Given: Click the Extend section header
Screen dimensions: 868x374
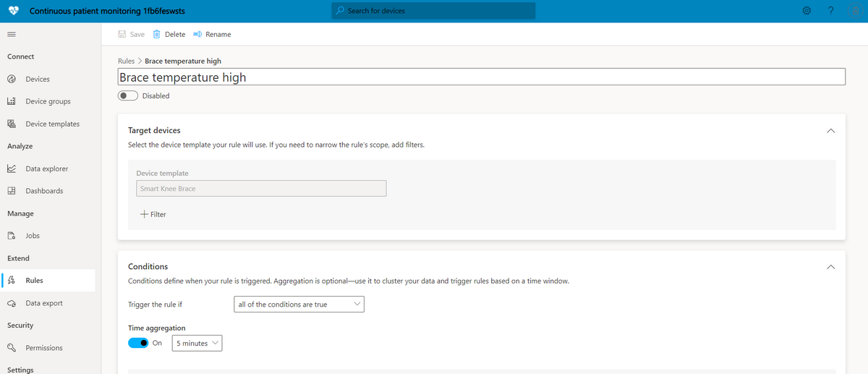Looking at the screenshot, I should (x=19, y=258).
